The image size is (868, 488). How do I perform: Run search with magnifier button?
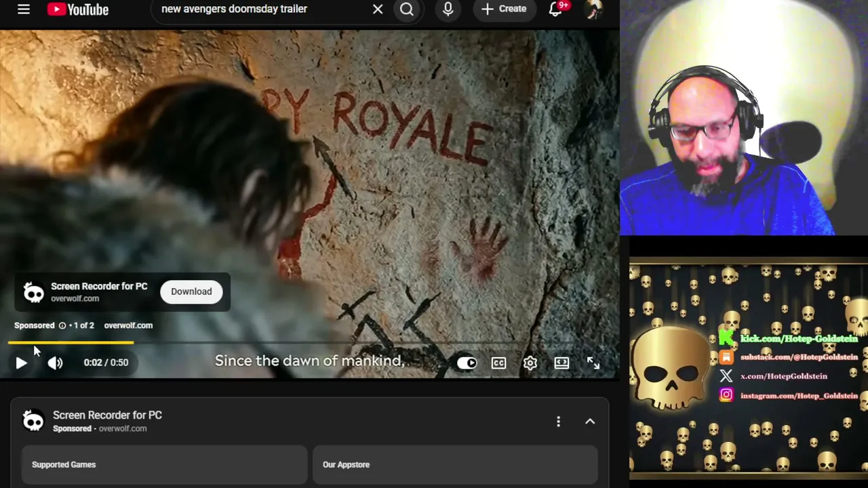pos(407,9)
